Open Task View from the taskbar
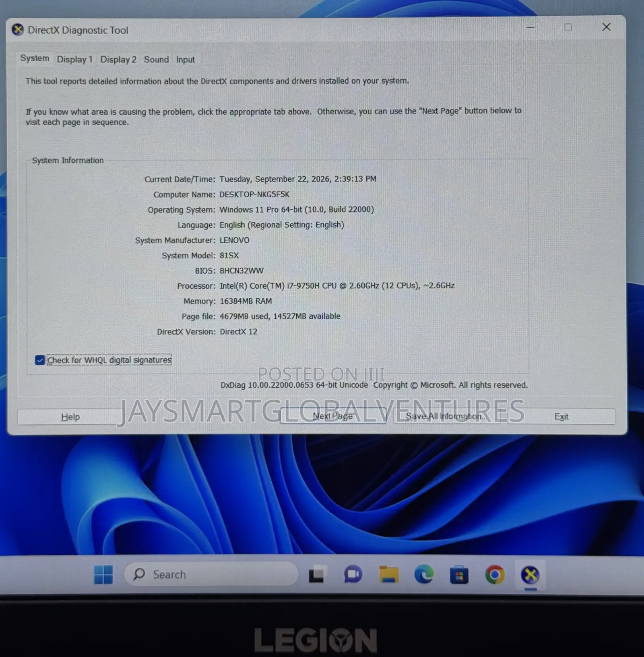 316,574
